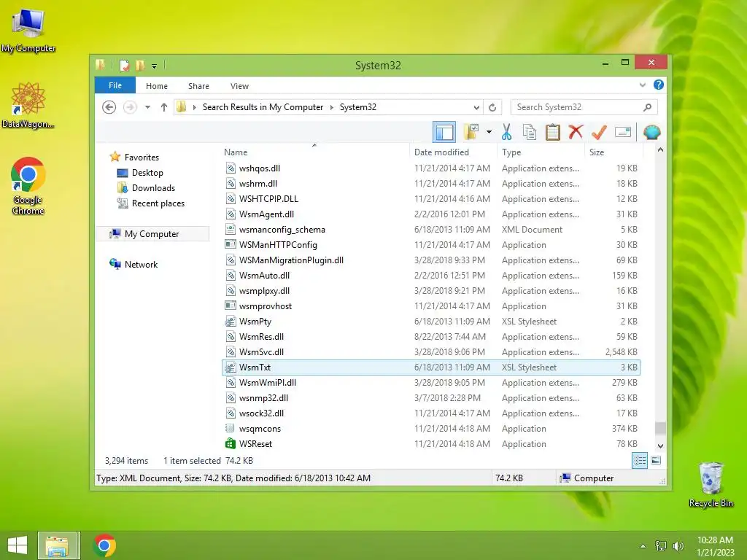Click the New Folder icon in title bar
Image resolution: width=747 pixels, height=560 pixels.
140,65
